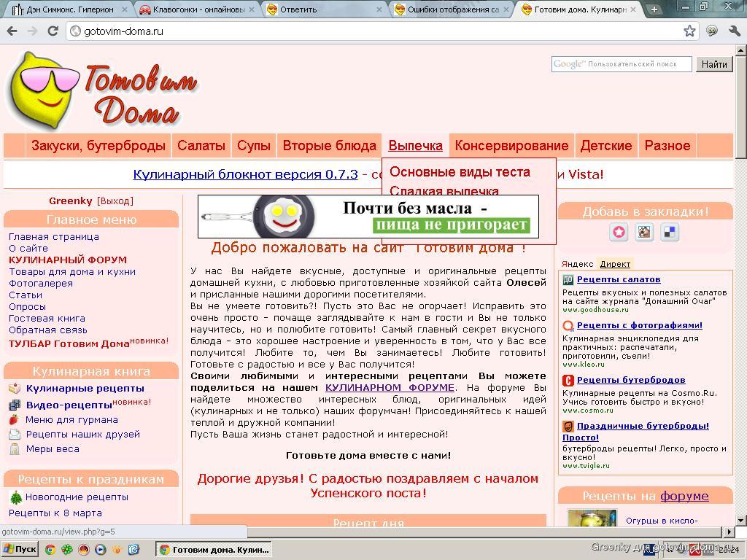
Task: Open the Главная страница link
Action: 54,237
